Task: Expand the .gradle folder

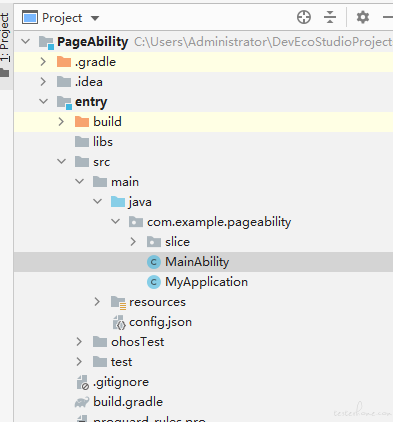Action: click(43, 62)
